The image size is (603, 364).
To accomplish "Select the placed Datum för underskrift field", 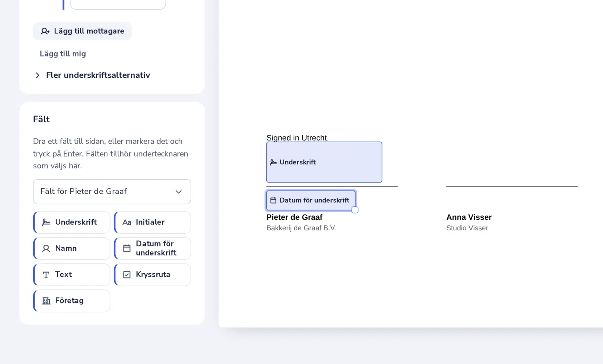I will pos(311,200).
